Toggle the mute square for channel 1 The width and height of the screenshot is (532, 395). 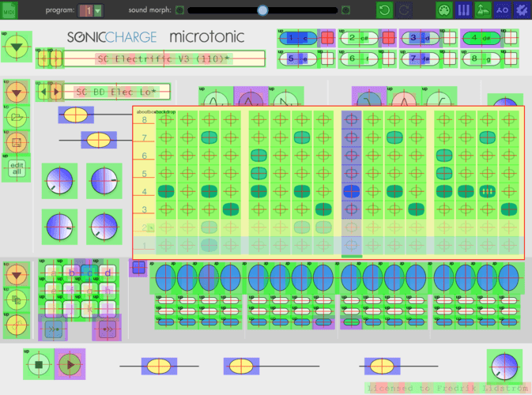click(x=327, y=38)
